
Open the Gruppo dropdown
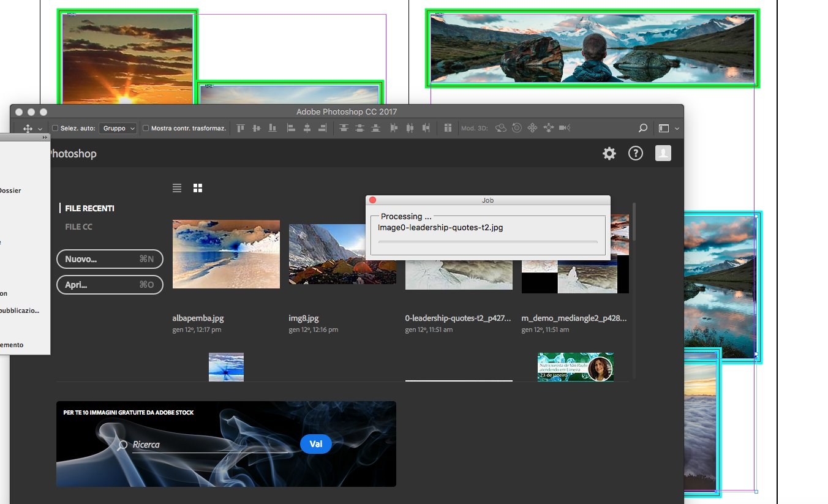pos(118,129)
